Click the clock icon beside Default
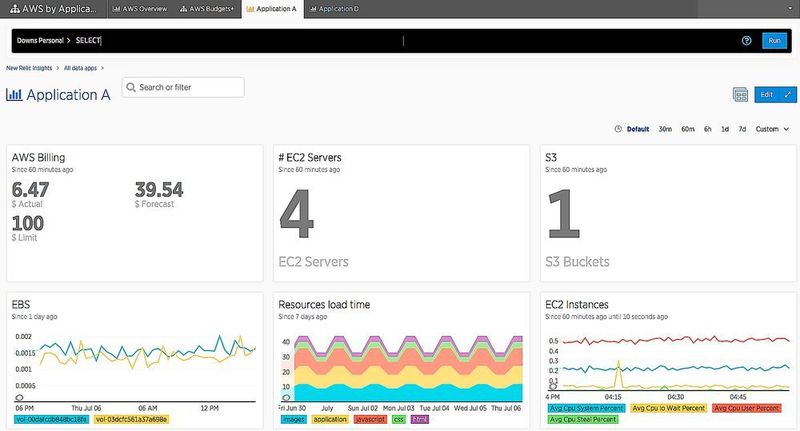This screenshot has width=800, height=431. [x=618, y=129]
